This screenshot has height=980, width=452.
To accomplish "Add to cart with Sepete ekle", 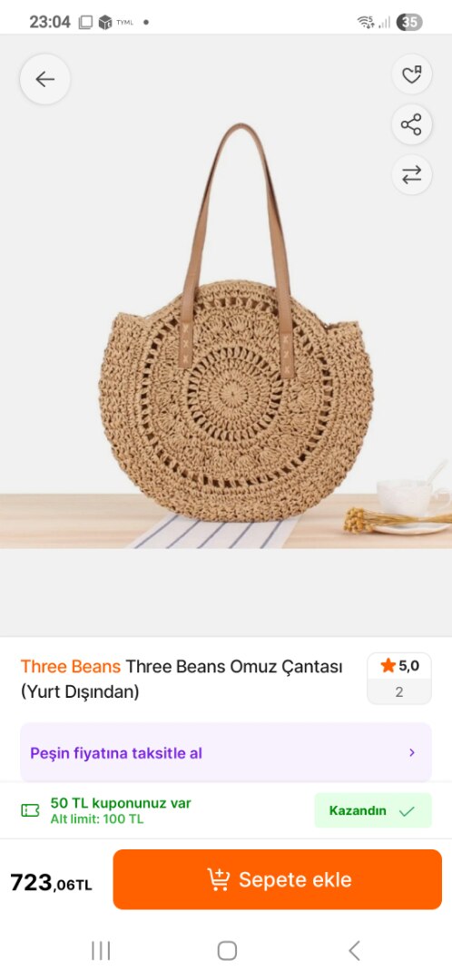I will [x=277, y=879].
